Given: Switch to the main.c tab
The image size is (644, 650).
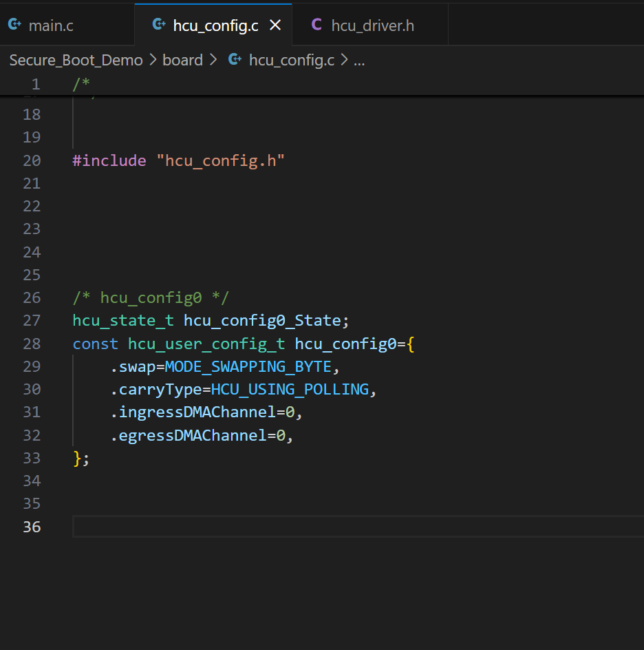Looking at the screenshot, I should click(x=51, y=25).
